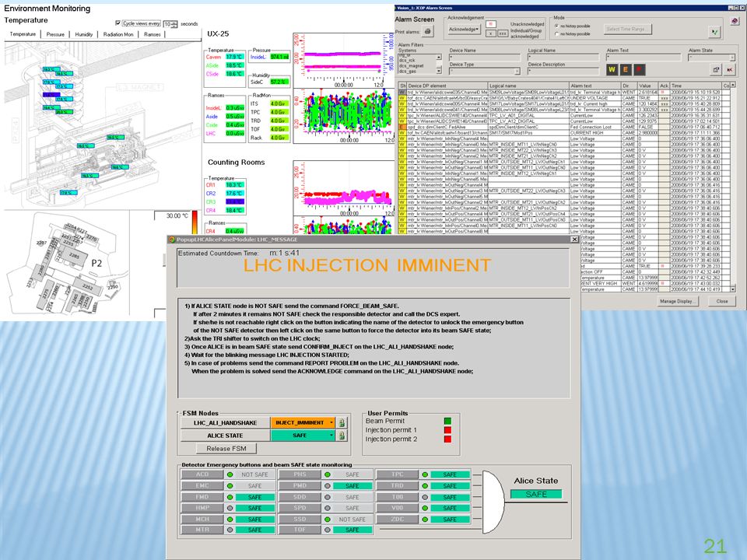Switch to the Radiation Mon tab

[118, 34]
